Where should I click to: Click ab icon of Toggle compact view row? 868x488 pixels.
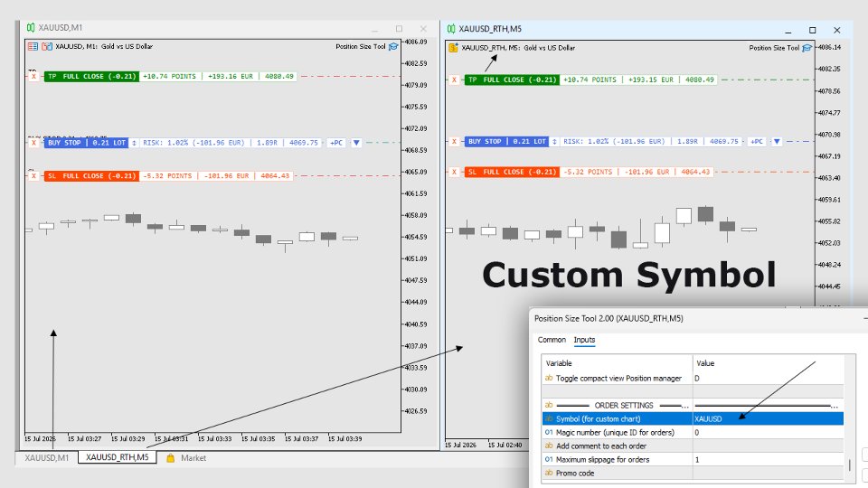pyautogui.click(x=549, y=378)
